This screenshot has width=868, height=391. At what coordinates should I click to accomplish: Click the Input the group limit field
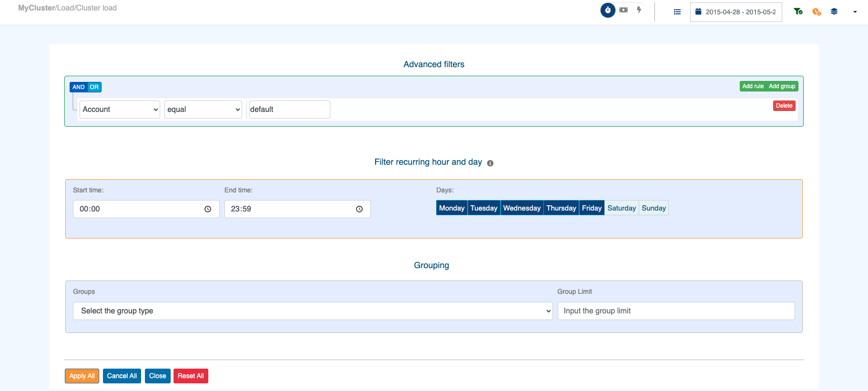[676, 311]
